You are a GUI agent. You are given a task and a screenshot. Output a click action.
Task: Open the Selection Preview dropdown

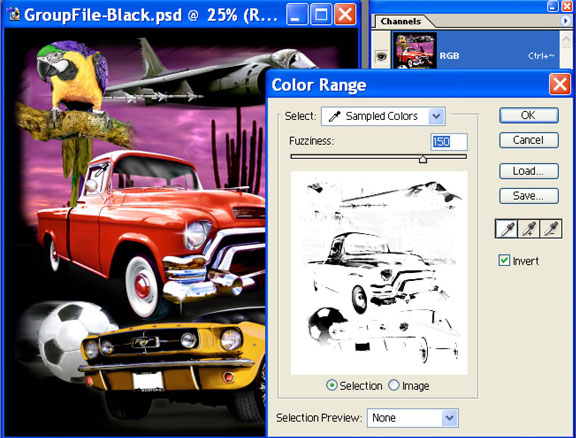coord(413,418)
